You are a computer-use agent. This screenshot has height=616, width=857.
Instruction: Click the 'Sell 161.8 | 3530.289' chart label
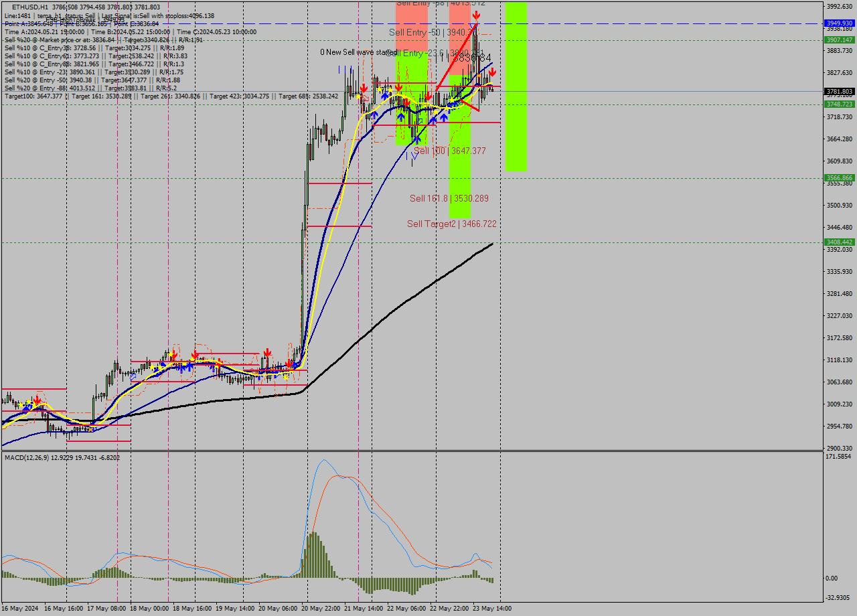tap(449, 198)
